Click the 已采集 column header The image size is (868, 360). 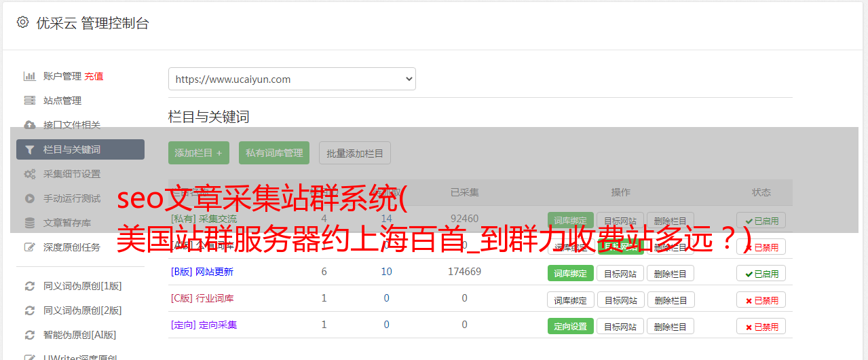pyautogui.click(x=464, y=192)
